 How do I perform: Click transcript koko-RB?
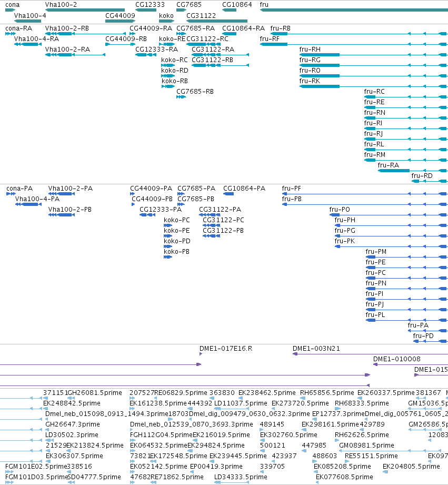175,81
